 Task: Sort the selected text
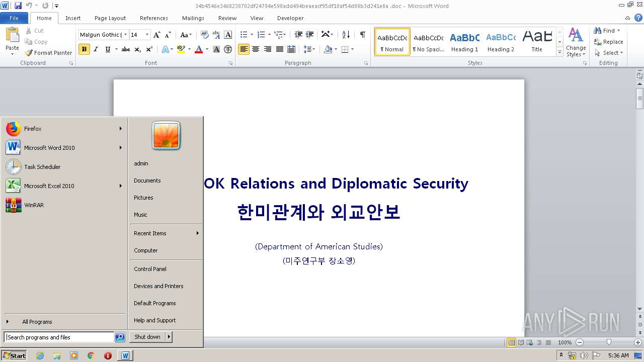pyautogui.click(x=346, y=35)
